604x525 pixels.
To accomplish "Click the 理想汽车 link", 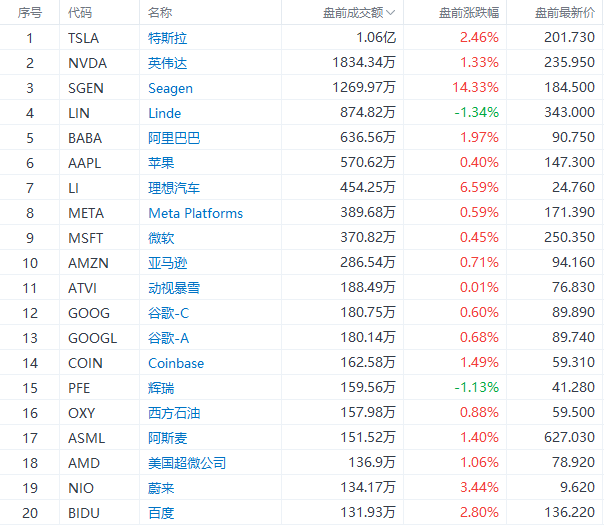I will (174, 188).
